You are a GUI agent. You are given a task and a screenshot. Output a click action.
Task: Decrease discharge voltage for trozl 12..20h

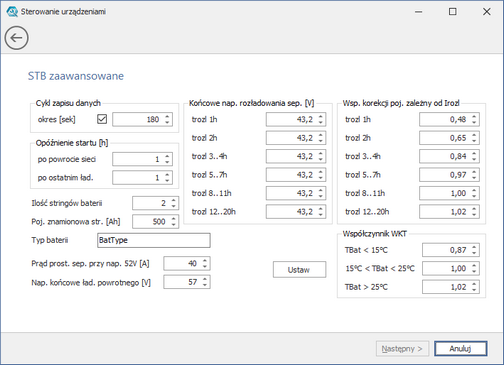(321, 215)
